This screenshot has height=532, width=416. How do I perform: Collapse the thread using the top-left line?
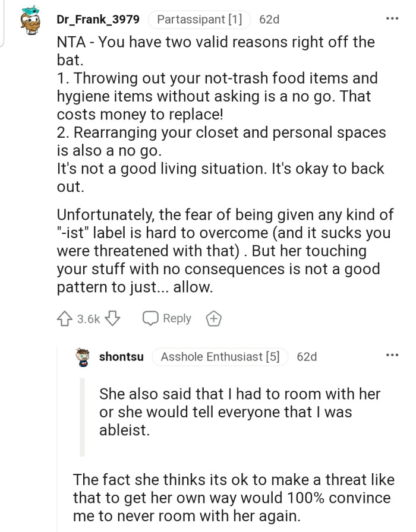tap(3, 24)
